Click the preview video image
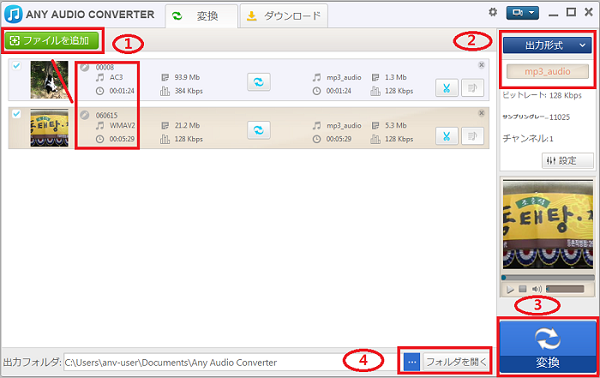The image size is (600, 378). (x=548, y=225)
